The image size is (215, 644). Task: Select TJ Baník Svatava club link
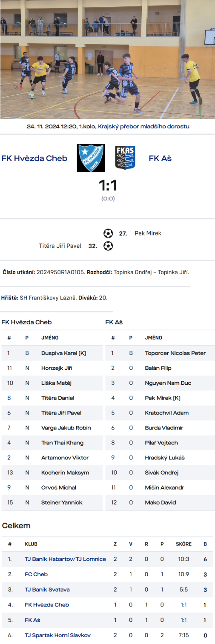[47, 589]
